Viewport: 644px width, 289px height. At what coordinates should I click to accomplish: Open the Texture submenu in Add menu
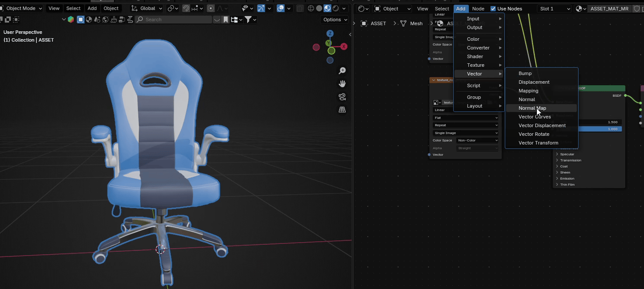475,65
